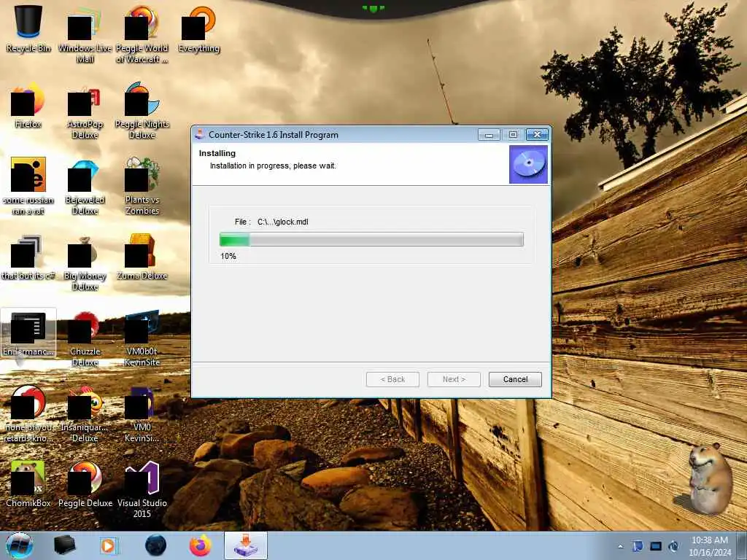
Task: Click the dark globe taskbar icon
Action: 155,545
